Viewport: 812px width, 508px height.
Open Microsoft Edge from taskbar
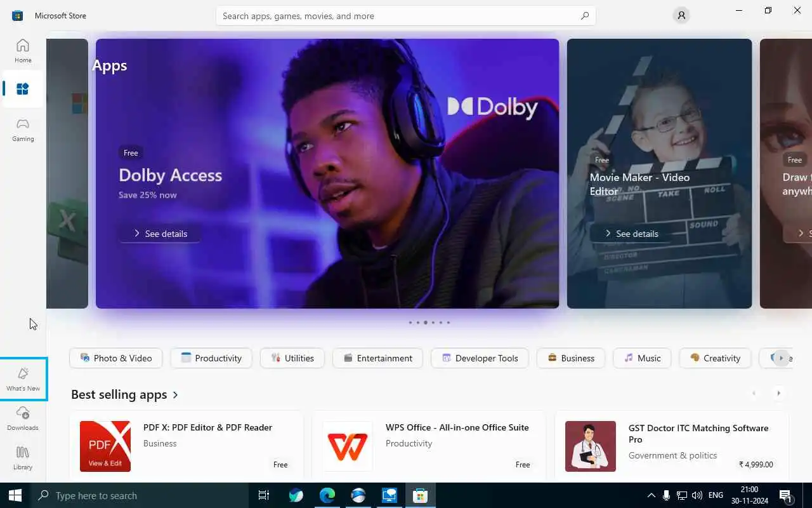click(327, 495)
